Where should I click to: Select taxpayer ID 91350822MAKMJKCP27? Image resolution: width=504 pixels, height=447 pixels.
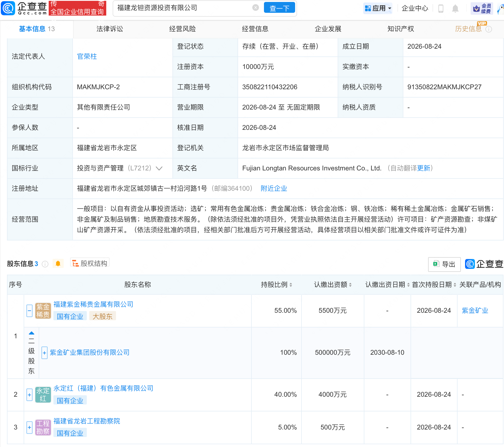[x=444, y=87]
